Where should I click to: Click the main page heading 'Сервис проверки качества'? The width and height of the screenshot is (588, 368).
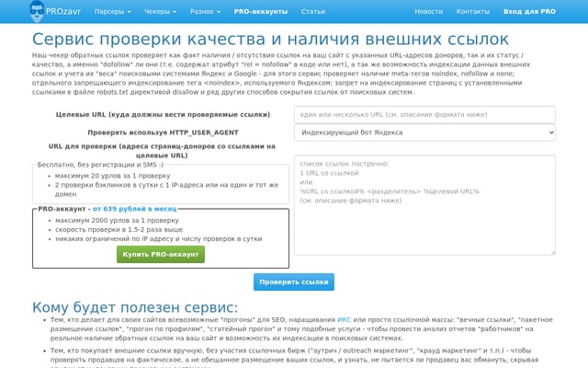(x=270, y=39)
